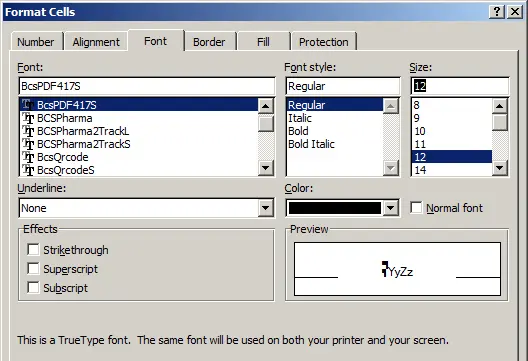Click the size list scroll down arrow
The height and width of the screenshot is (361, 528).
[500, 168]
